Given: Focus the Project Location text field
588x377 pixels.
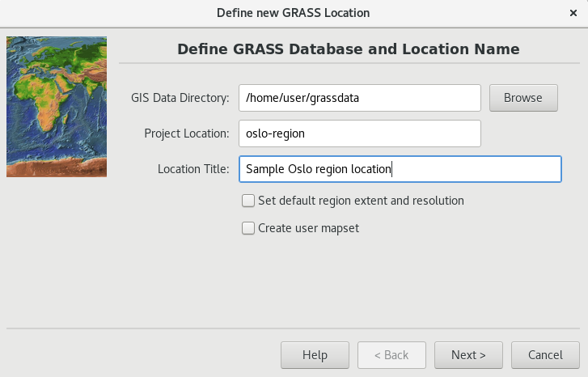Looking at the screenshot, I should (x=360, y=133).
